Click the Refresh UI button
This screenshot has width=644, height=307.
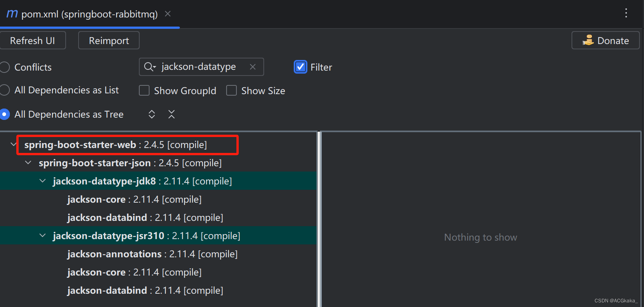click(x=33, y=40)
